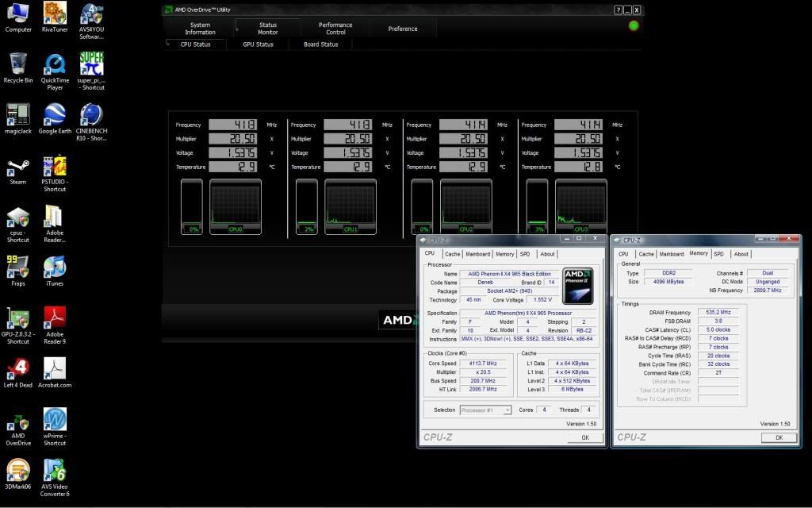Click the NB Frequency value field

768,291
